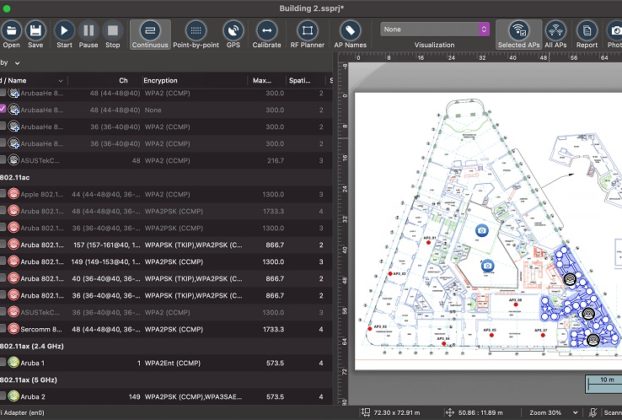Sort by the Max rate column header
Screen dimensions: 622x420
click(x=262, y=81)
